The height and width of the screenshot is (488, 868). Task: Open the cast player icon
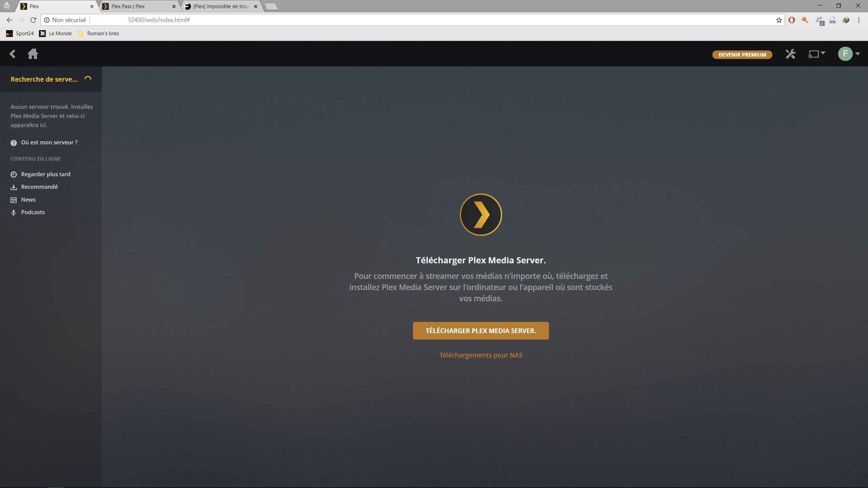pos(813,54)
